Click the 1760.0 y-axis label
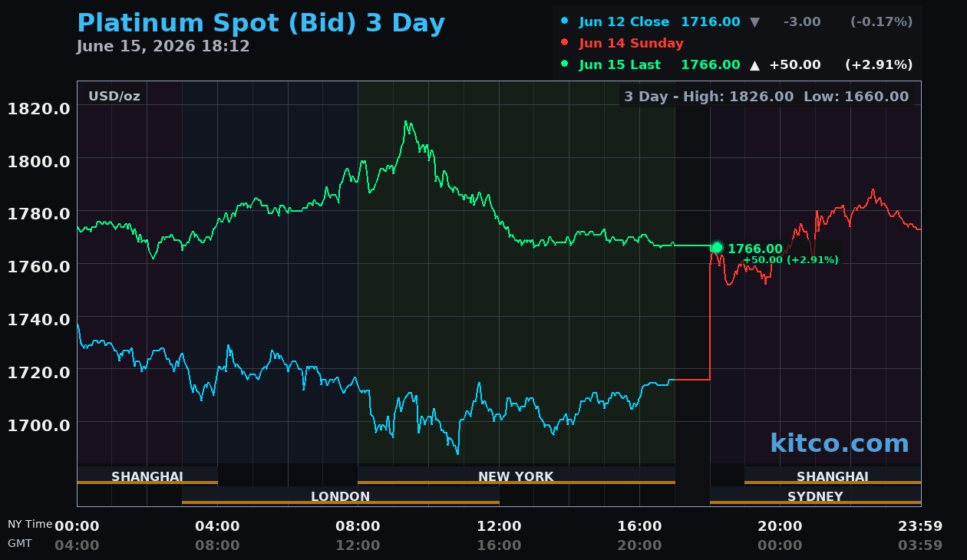The height and width of the screenshot is (560, 967). (x=38, y=266)
